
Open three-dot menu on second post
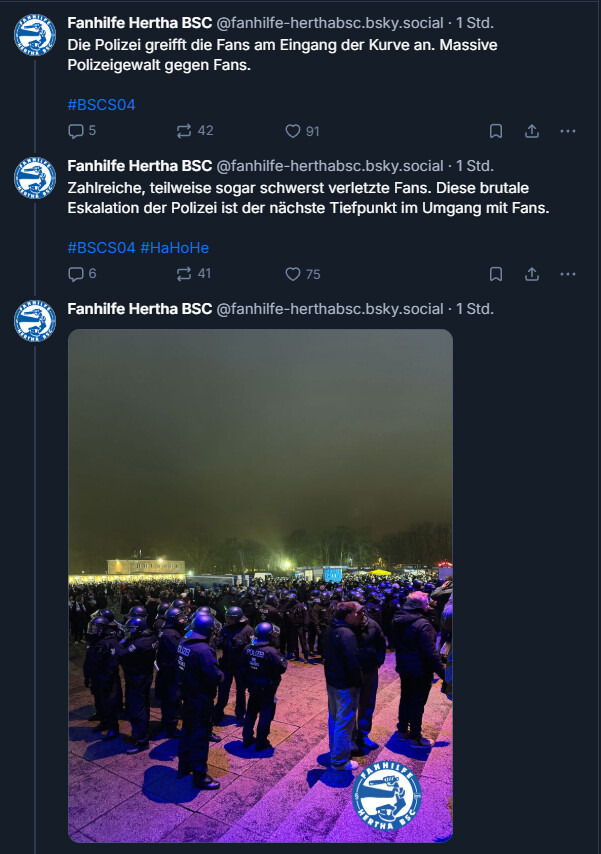[568, 274]
